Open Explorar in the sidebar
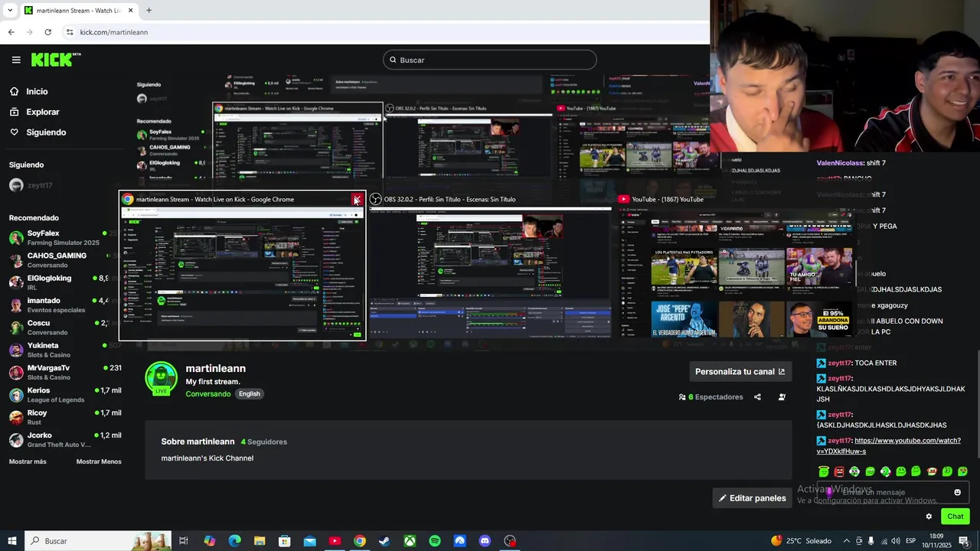 (42, 112)
